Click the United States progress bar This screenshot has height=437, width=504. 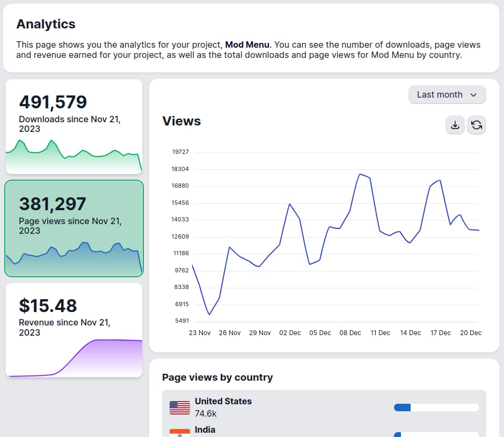click(x=436, y=407)
